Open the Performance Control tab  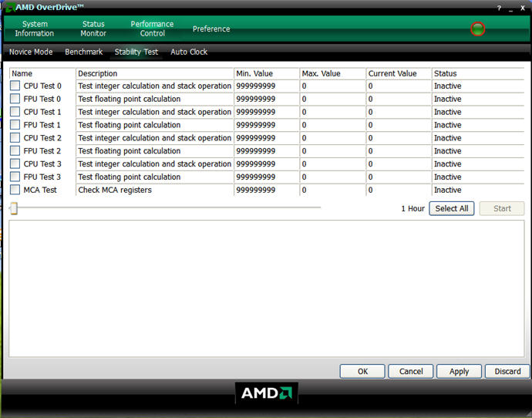[153, 29]
